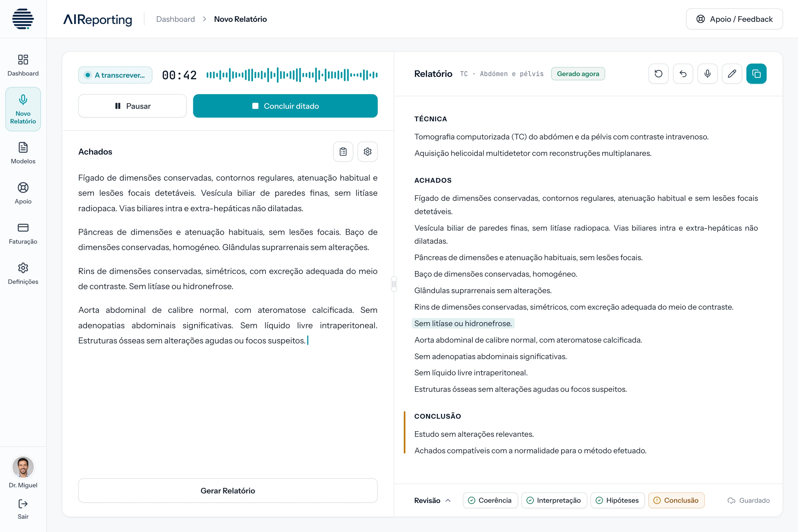Click Novo Relatório breadcrumb
Screen dimensions: 798x532
(240, 19)
